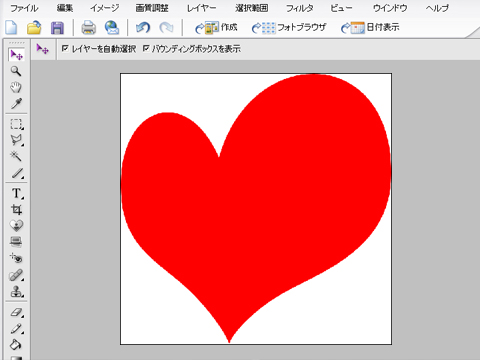The width and height of the screenshot is (480, 360).
Task: Open the ファイル menu
Action: [x=24, y=8]
